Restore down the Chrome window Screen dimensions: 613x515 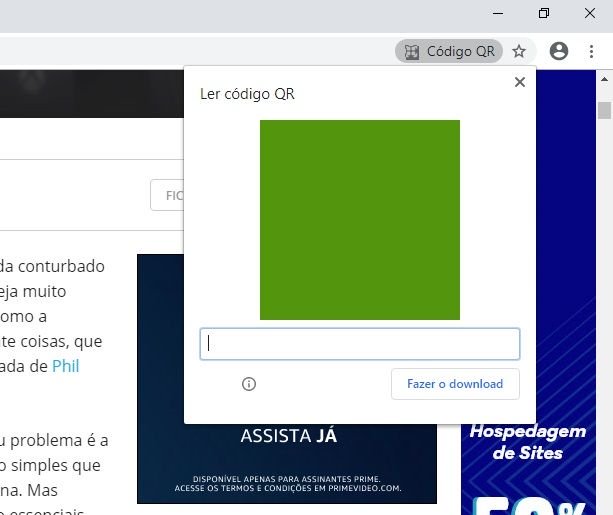pyautogui.click(x=544, y=13)
